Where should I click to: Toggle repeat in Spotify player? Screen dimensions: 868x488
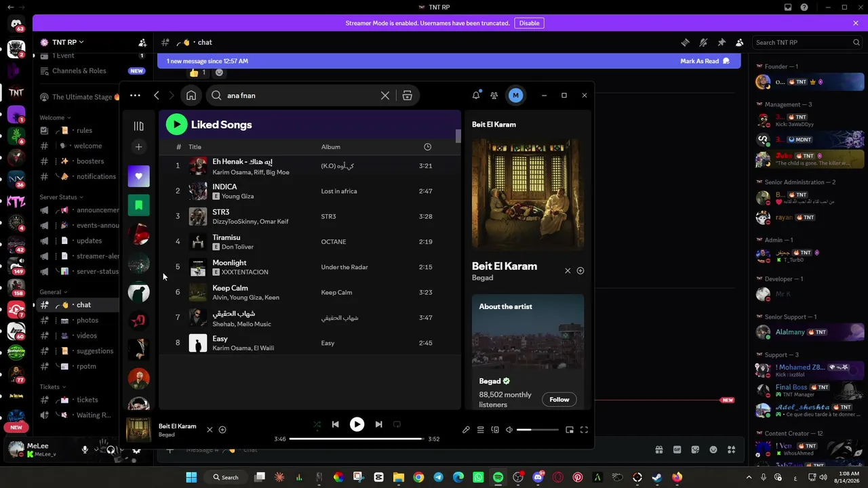coord(397,424)
